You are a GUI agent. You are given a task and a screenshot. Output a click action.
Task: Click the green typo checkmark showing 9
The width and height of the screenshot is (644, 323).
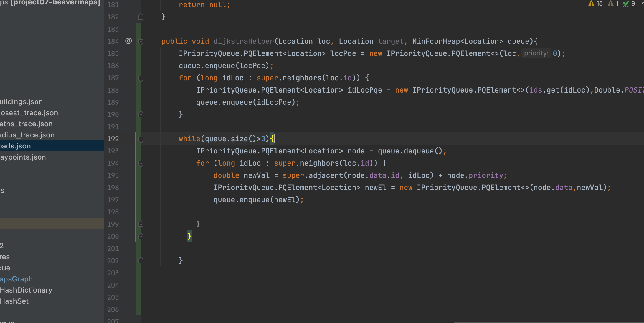click(x=629, y=4)
